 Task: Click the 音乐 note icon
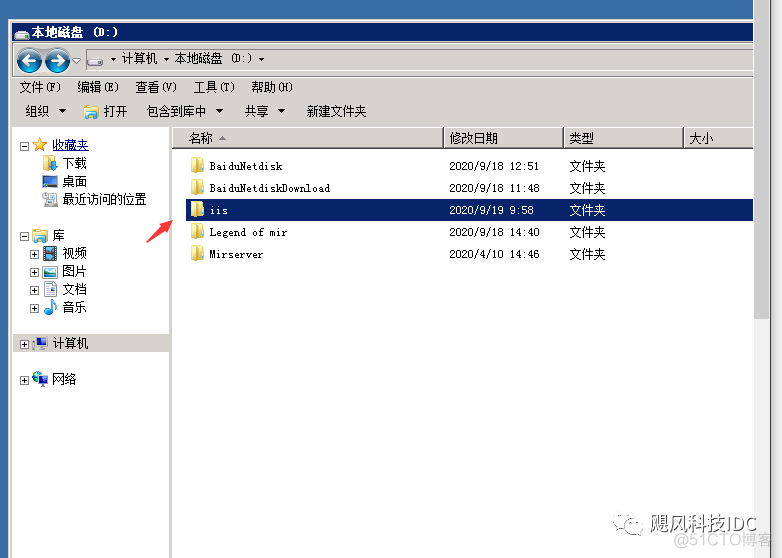tap(50, 307)
